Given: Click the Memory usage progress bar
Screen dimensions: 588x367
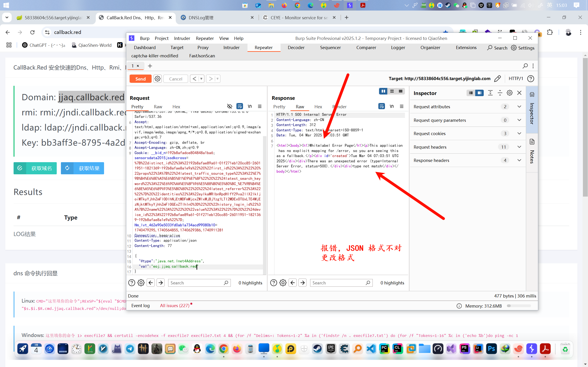Looking at the screenshot, I should click(x=518, y=306).
